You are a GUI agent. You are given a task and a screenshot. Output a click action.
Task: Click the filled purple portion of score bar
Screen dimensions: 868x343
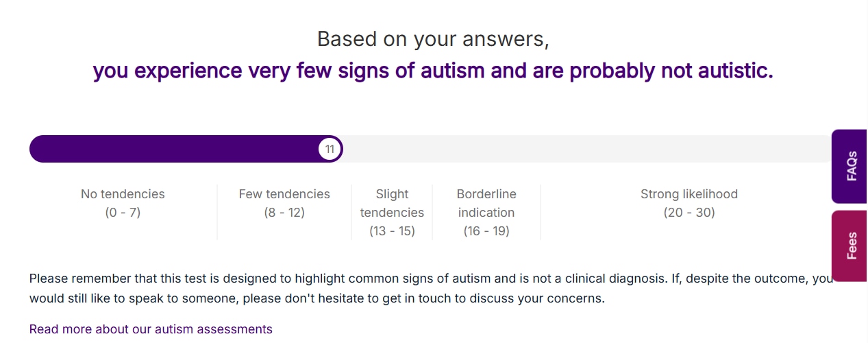[171, 149]
